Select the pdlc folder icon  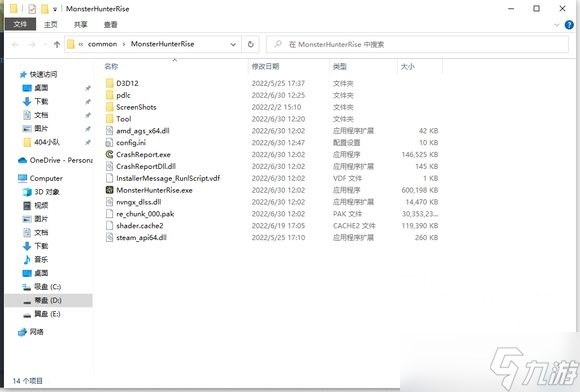(109, 95)
